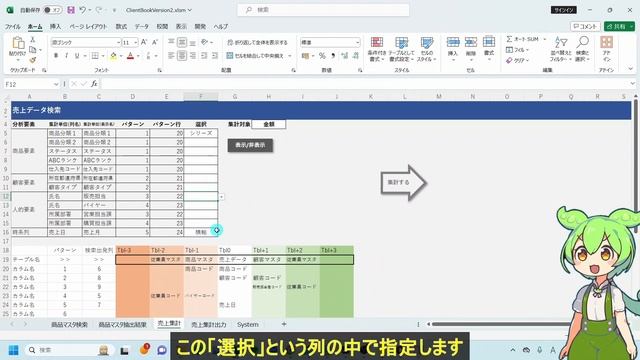Toggle Underline formatting
The height and width of the screenshot is (360, 640).
76,56
